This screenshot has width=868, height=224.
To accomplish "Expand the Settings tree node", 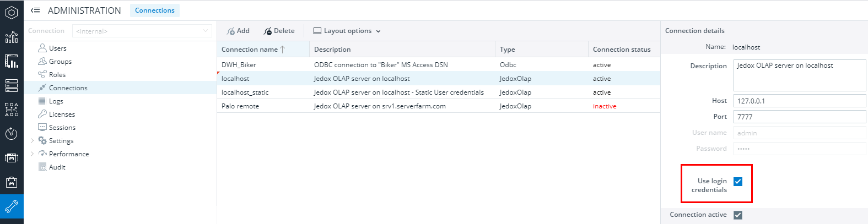I will point(33,141).
